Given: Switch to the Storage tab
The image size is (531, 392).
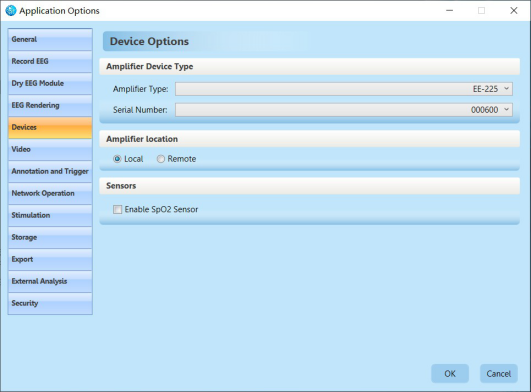Looking at the screenshot, I should (x=50, y=238).
